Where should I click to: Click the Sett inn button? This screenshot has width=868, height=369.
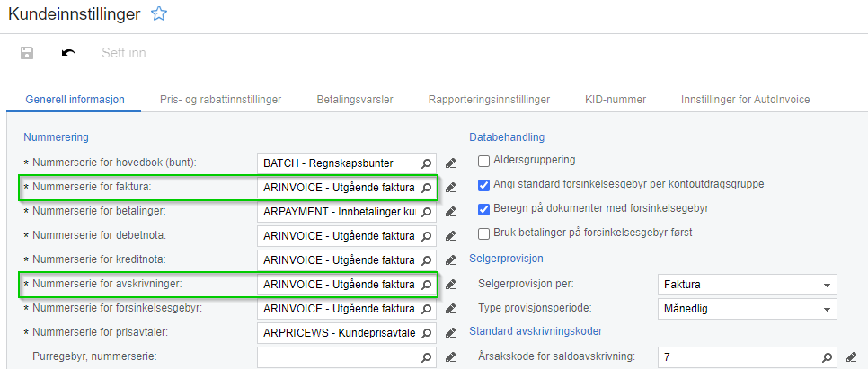[123, 53]
